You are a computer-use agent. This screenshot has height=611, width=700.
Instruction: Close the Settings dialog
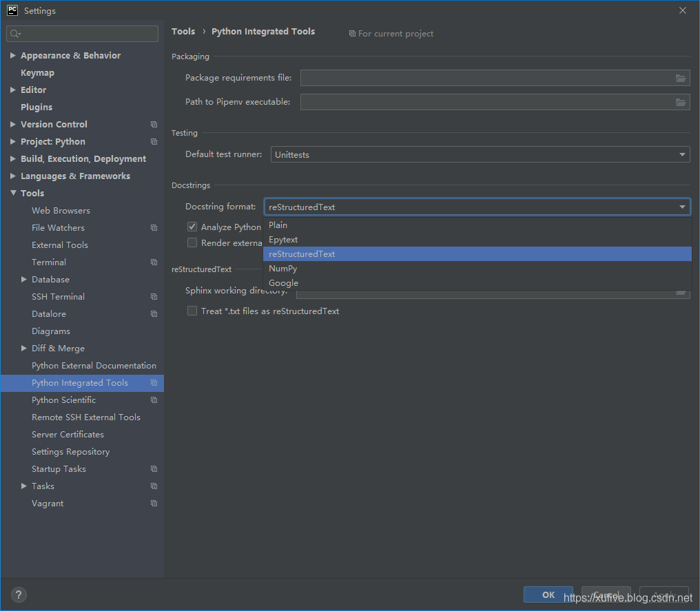point(683,10)
